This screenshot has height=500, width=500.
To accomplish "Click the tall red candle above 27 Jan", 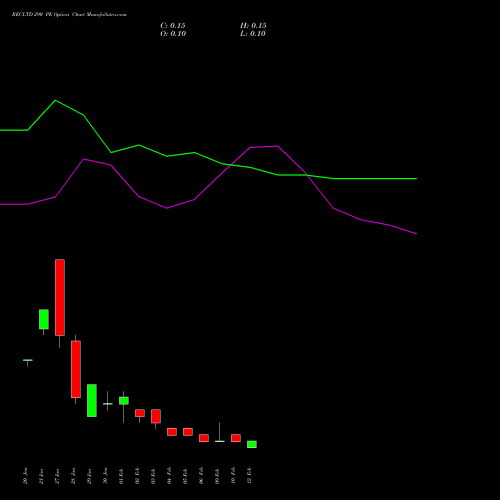I will tap(60, 297).
